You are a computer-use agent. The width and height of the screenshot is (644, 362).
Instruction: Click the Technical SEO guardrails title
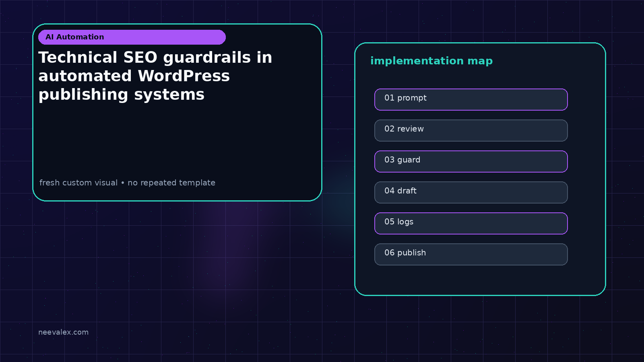(155, 76)
